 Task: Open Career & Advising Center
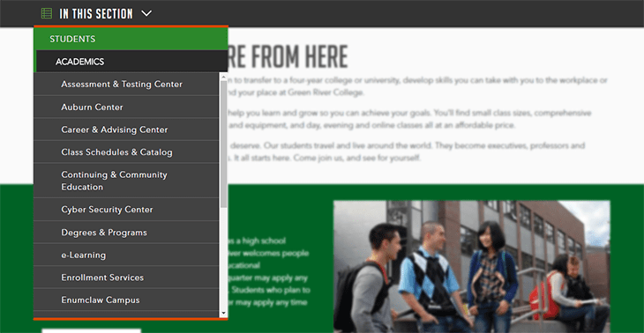click(126, 129)
